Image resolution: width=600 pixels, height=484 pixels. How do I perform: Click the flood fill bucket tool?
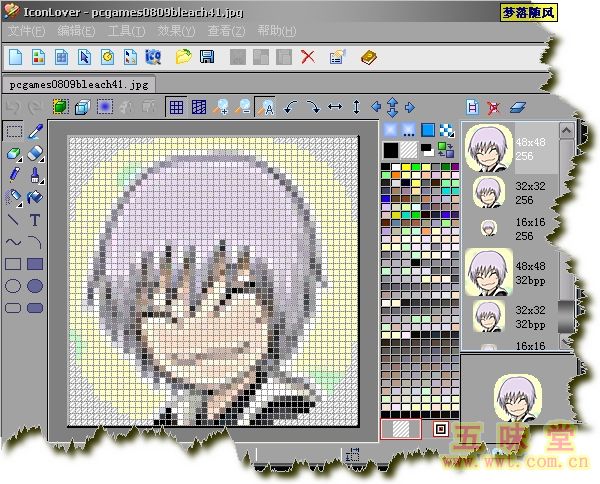tap(35, 197)
